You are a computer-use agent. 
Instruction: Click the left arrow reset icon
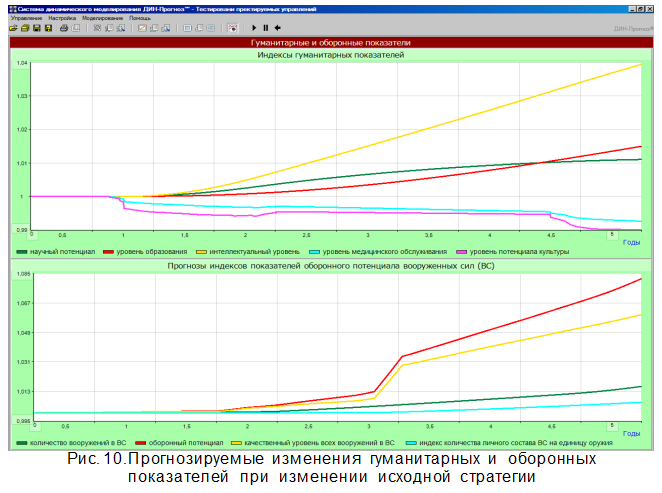278,28
